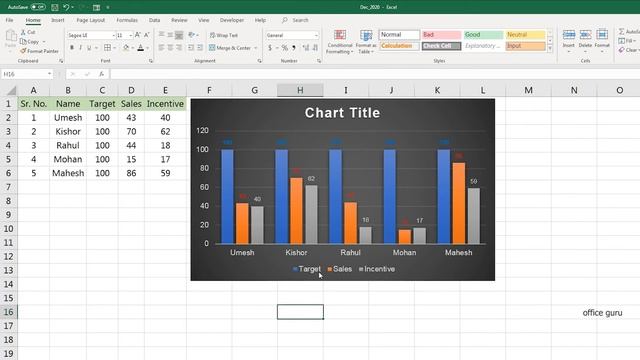Align text right in ribbon
The image size is (640, 360).
coord(179,48)
